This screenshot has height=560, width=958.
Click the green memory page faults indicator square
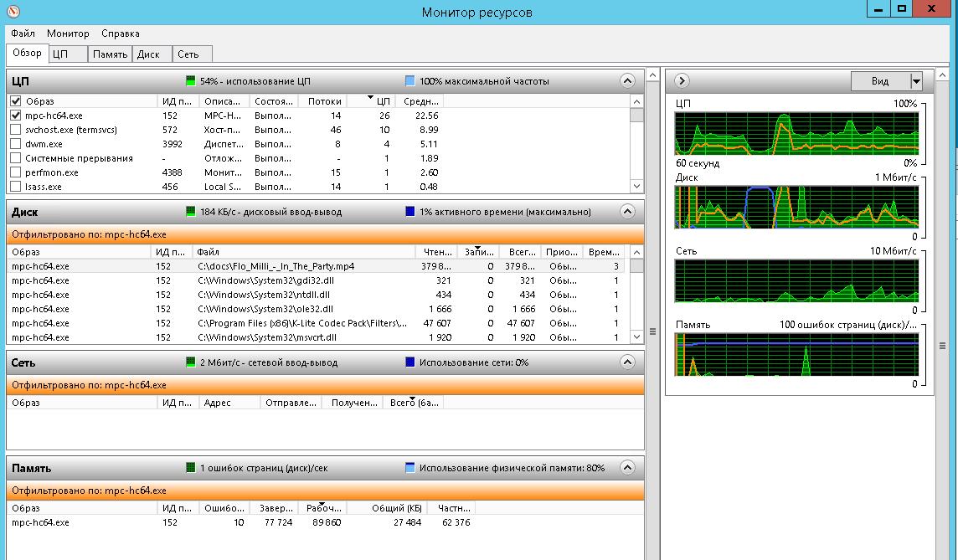[x=191, y=468]
